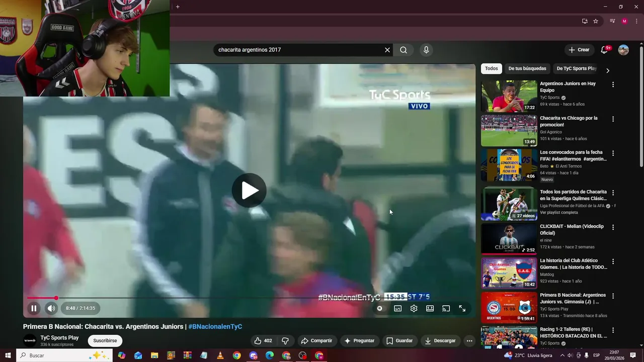Open options for Racing 1-2 Talleres video
Viewport: 644px width, 362px height.
click(613, 330)
